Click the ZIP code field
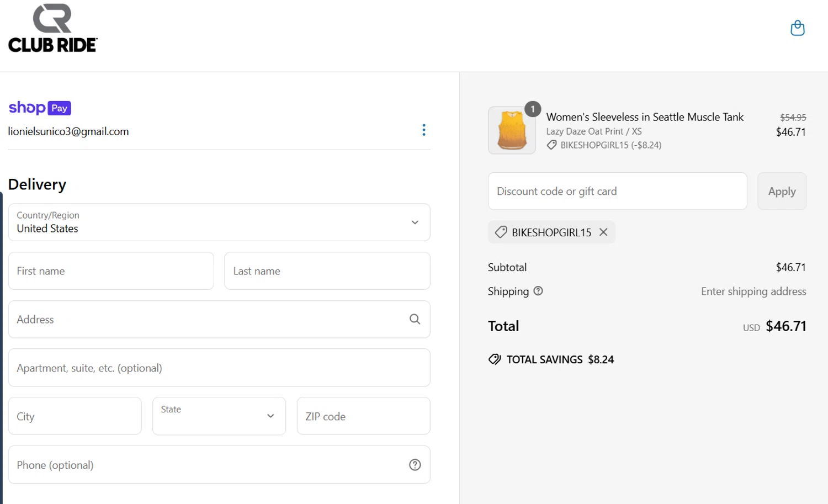Viewport: 828px width, 504px height. coord(363,416)
